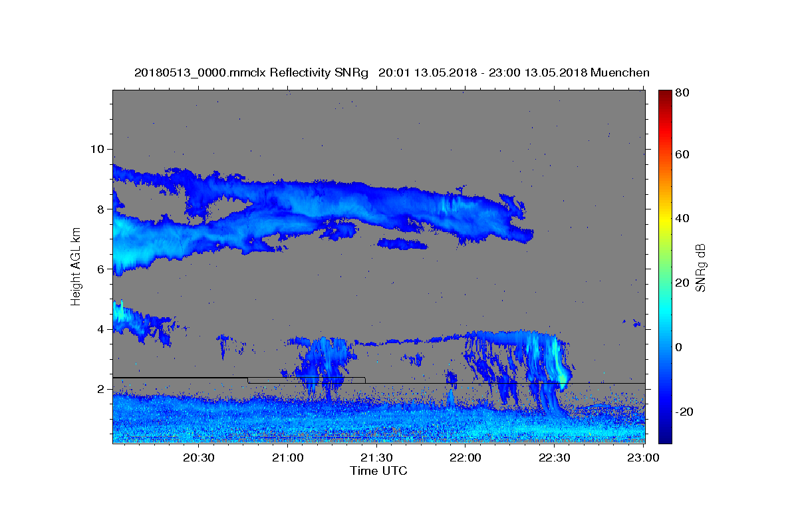Click the 23:00 time tick label

(x=643, y=458)
